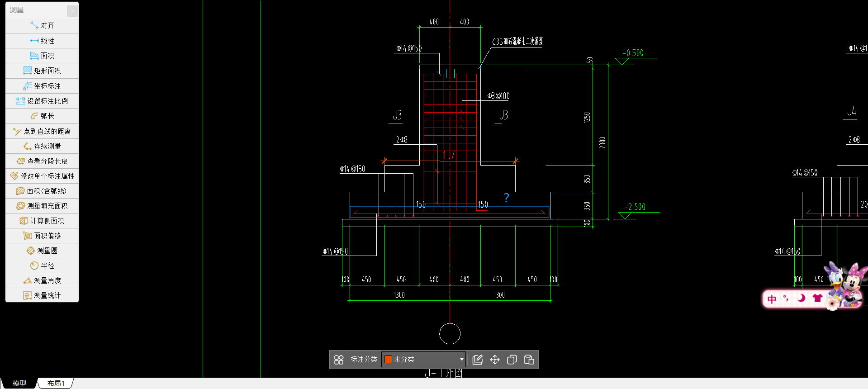Choose the 矩形面积 rectangle area tool
The height and width of the screenshot is (389, 868).
click(x=42, y=71)
